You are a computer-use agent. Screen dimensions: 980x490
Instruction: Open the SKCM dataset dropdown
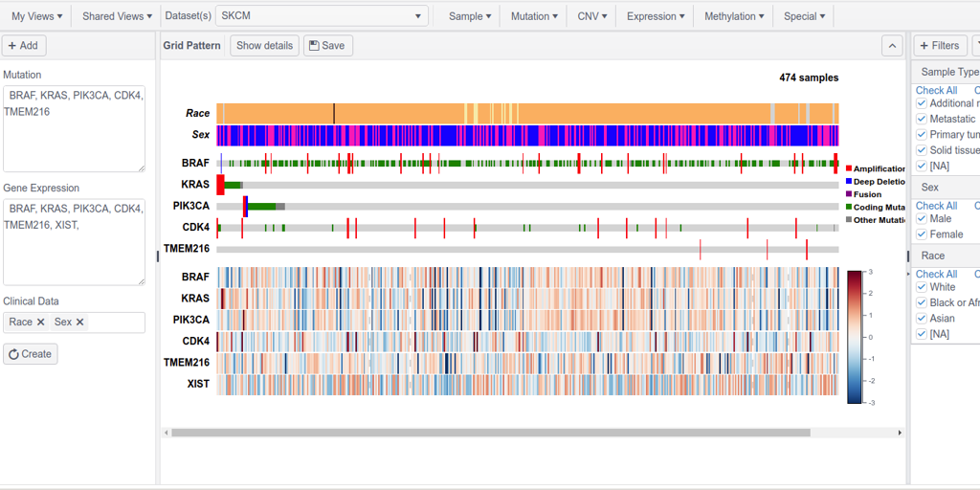[322, 16]
